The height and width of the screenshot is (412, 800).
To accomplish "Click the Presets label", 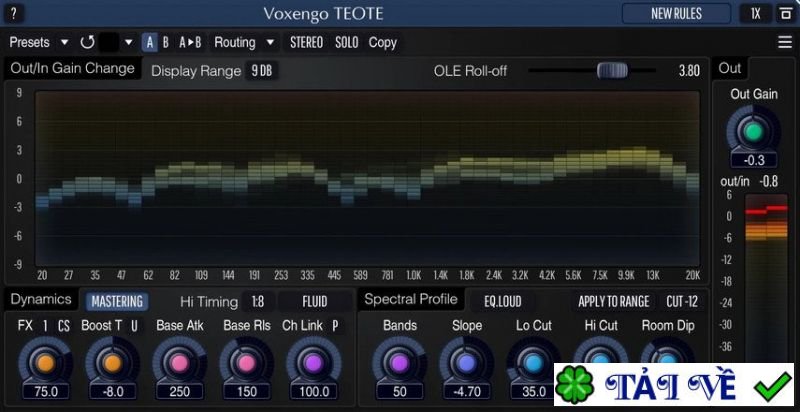I will coord(30,42).
